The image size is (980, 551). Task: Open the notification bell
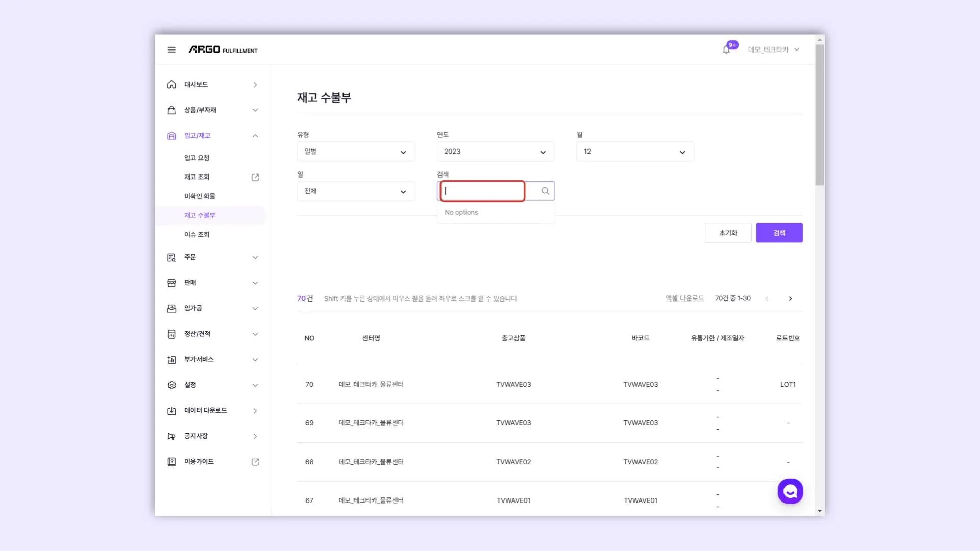pyautogui.click(x=726, y=49)
